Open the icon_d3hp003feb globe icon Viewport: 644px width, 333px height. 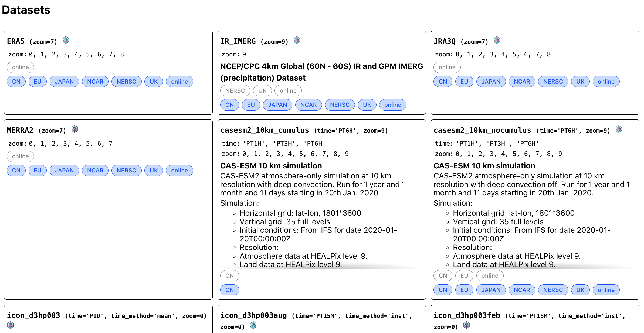tap(466, 325)
